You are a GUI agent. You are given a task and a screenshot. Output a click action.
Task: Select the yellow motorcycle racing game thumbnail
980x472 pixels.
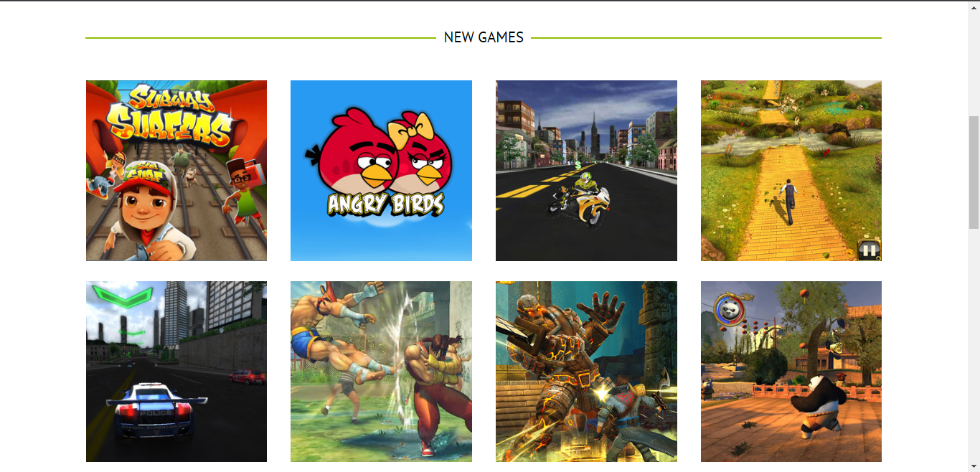586,171
